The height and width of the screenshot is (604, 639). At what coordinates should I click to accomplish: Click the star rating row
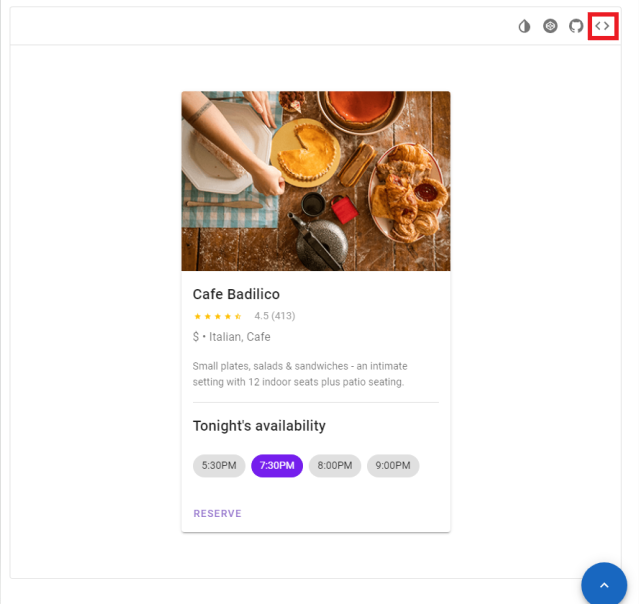pos(218,316)
